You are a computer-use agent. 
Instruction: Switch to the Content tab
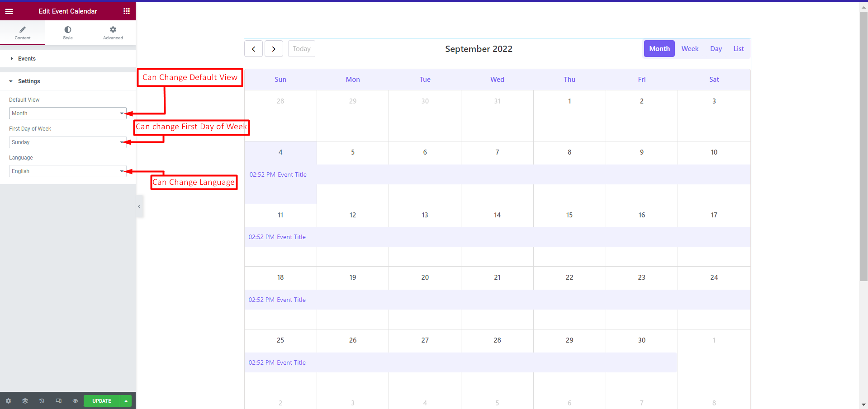(23, 33)
